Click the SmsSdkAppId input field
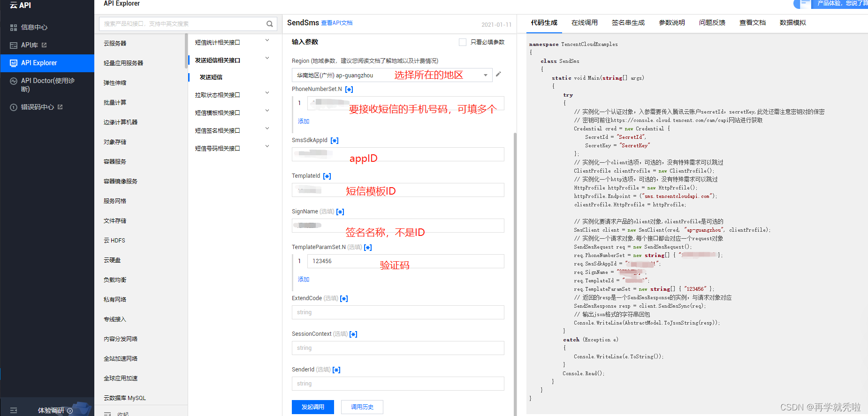 [x=398, y=154]
